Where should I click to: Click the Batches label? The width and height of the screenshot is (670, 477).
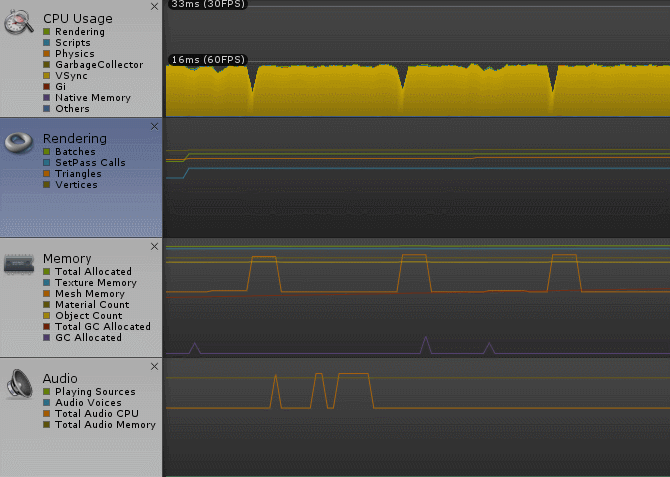(x=75, y=152)
